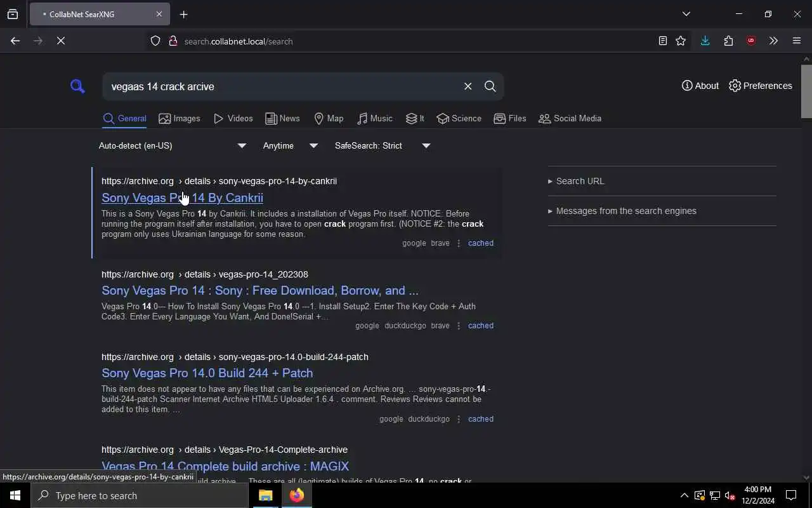812x508 pixels.
Task: Stop page loading with the X button
Action: (x=61, y=41)
